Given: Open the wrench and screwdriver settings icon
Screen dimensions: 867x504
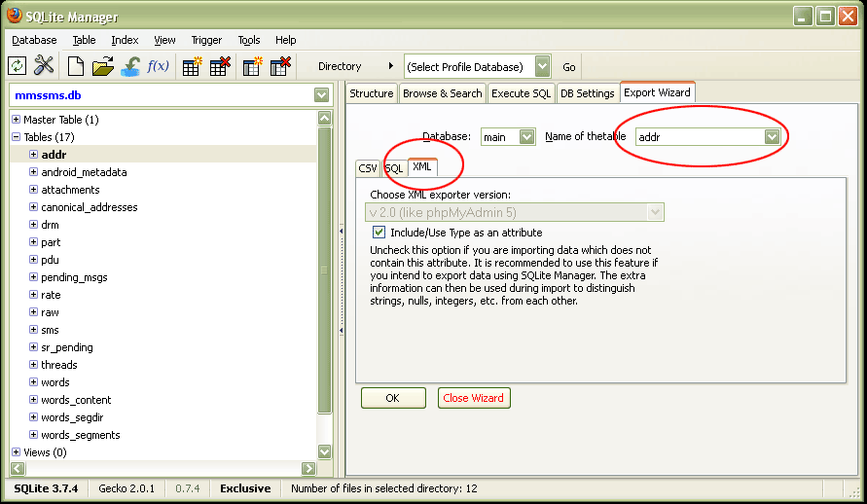Looking at the screenshot, I should [44, 66].
